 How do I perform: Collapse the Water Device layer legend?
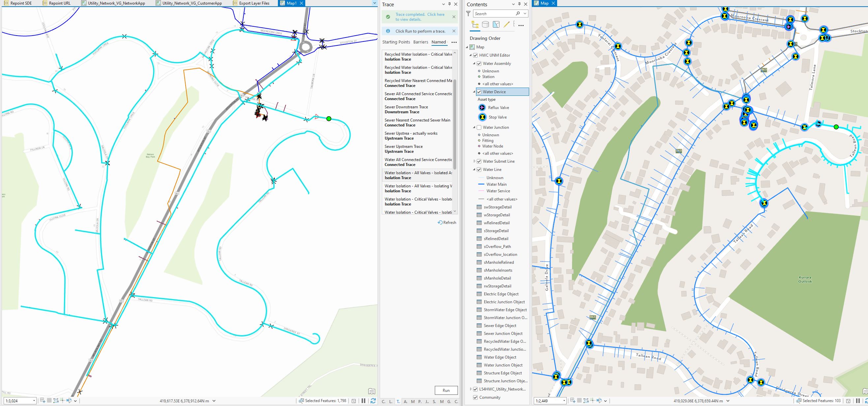tap(474, 92)
